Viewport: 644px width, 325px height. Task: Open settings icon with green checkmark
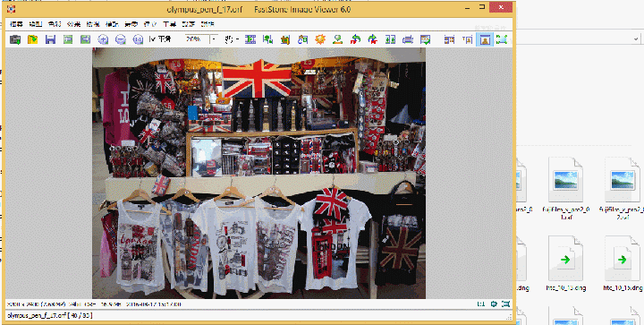coord(425,39)
